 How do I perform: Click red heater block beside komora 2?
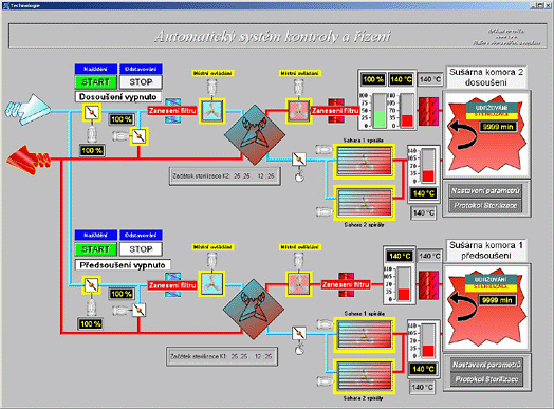429,112
